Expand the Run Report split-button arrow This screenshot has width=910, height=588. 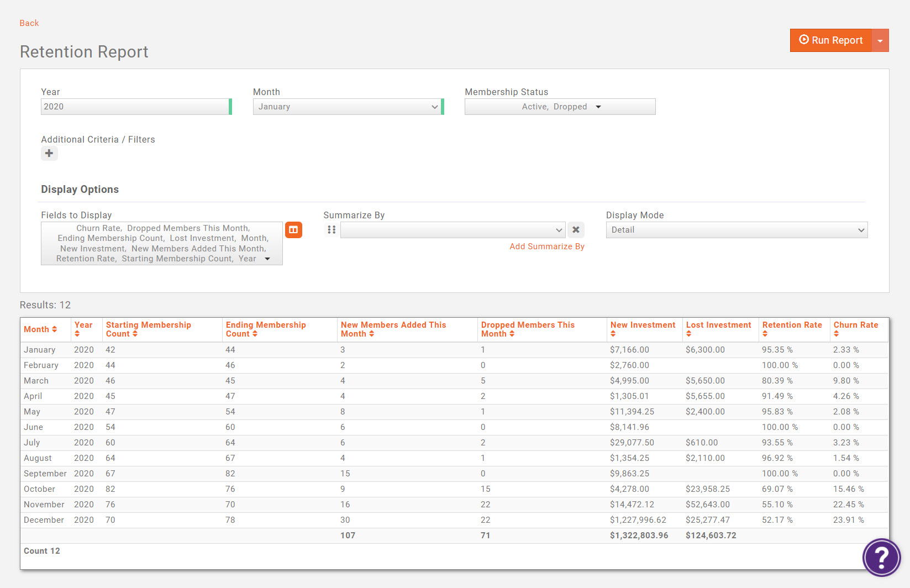880,40
